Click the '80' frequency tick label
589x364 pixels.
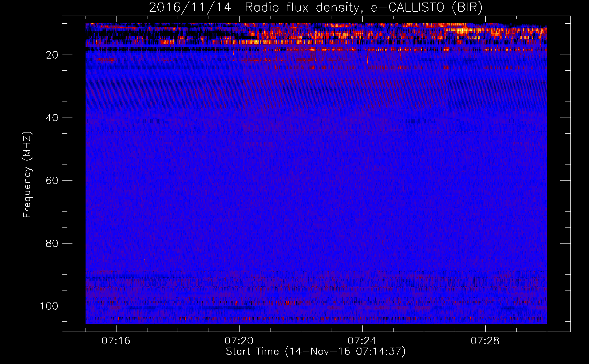[x=52, y=243]
